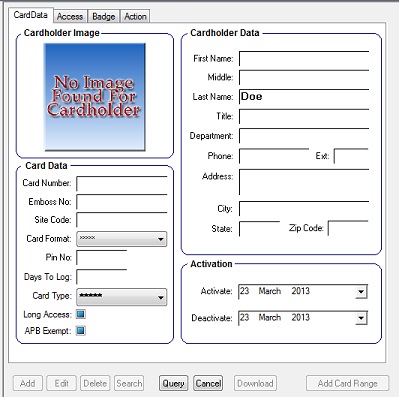Click into the Last Name field containing Doe
Image resolution: width=399 pixels, height=397 pixels.
coord(304,97)
